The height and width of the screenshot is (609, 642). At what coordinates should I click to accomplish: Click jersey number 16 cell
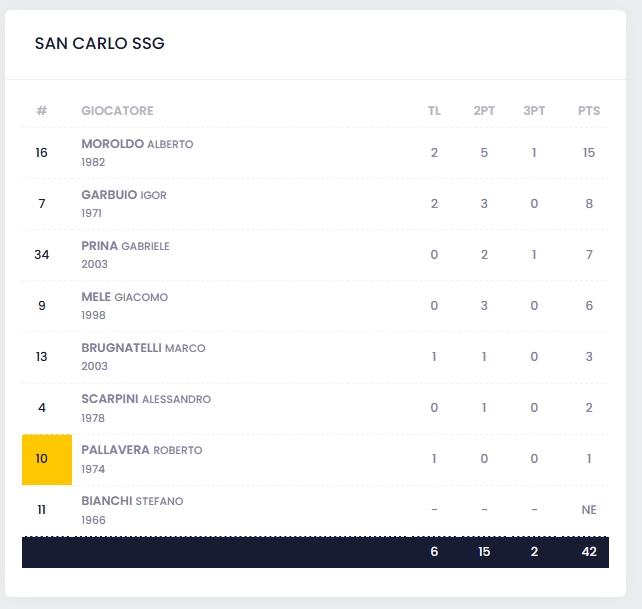click(x=42, y=153)
